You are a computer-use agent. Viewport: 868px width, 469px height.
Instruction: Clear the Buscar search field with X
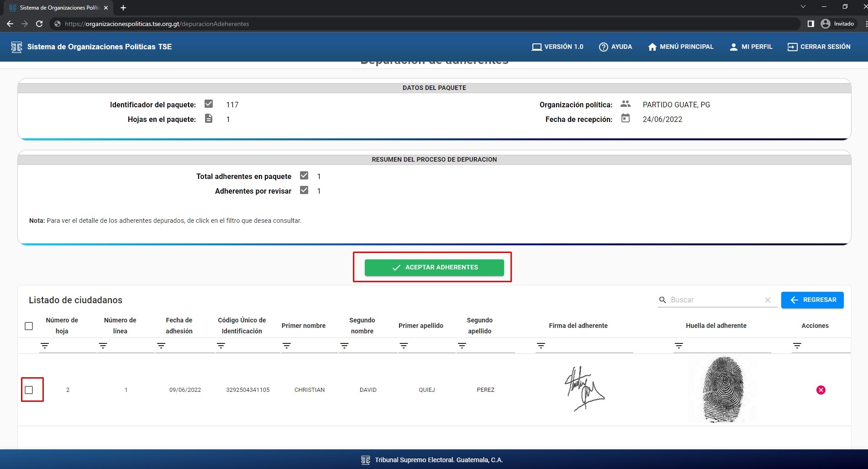point(768,300)
